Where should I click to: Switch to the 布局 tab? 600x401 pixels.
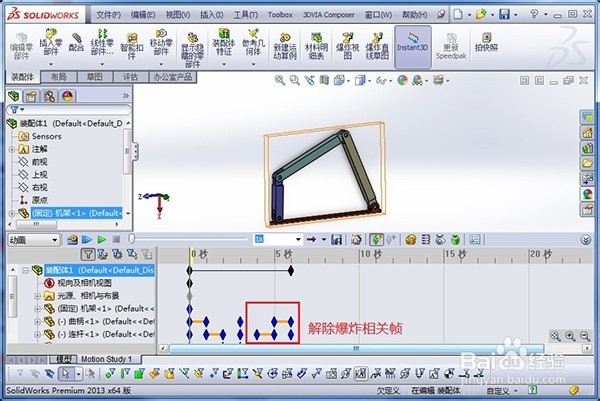(59, 77)
